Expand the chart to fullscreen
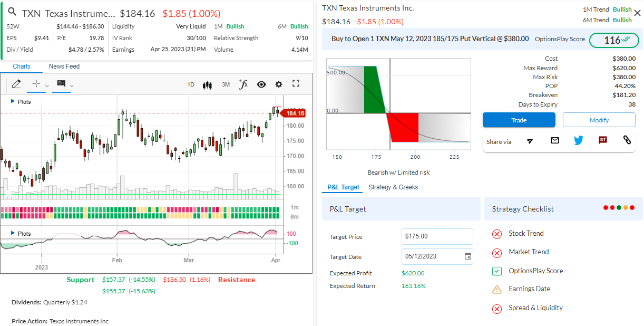Image resolution: width=644 pixels, height=326 pixels. 296,84
